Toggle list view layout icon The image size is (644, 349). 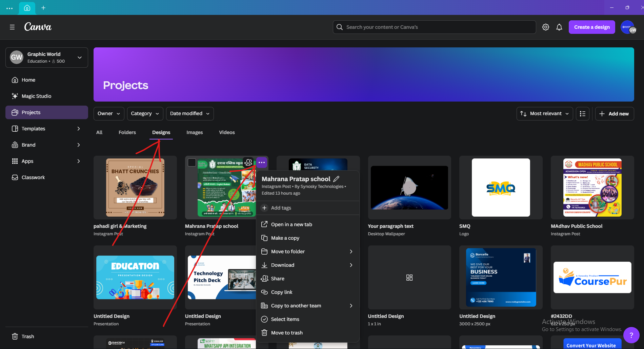[x=582, y=114]
